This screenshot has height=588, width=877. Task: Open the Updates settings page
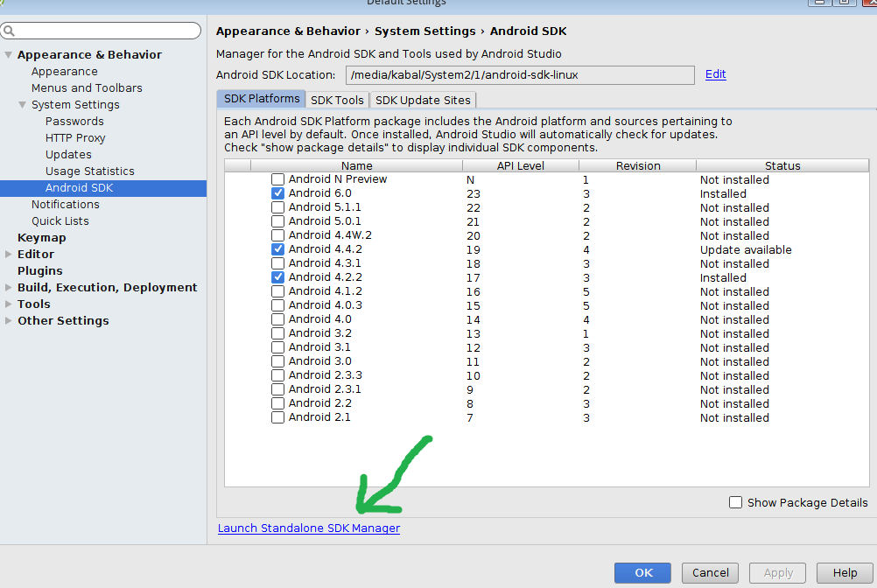(x=68, y=155)
